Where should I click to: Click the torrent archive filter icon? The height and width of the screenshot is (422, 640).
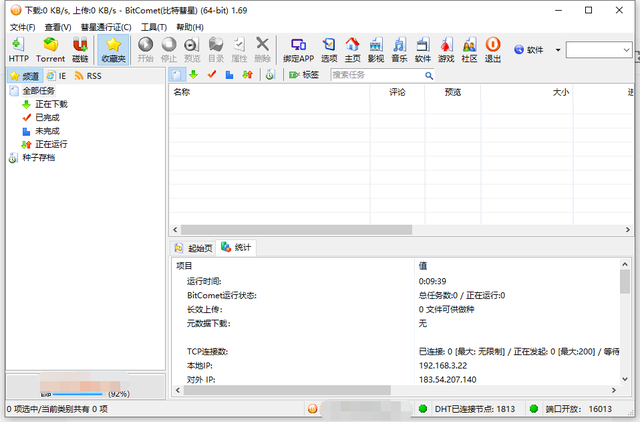coord(270,75)
